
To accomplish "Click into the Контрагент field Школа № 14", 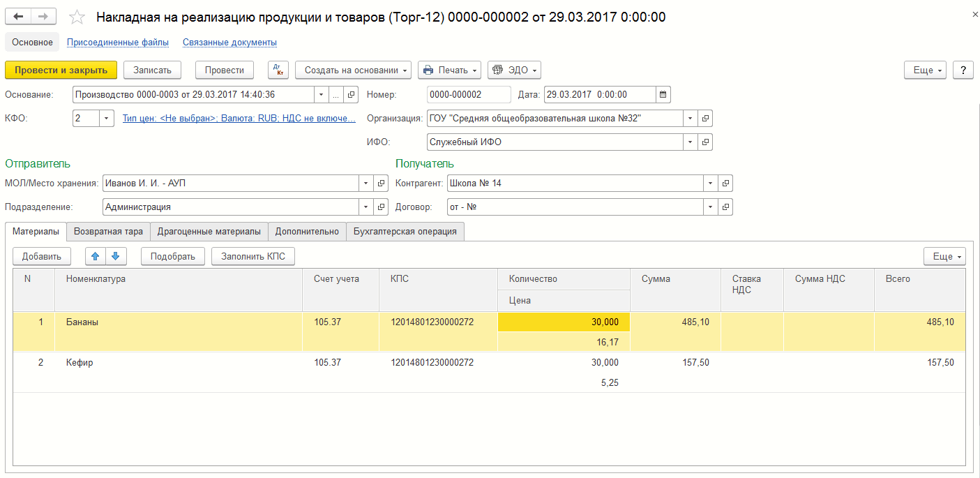I will (575, 183).
